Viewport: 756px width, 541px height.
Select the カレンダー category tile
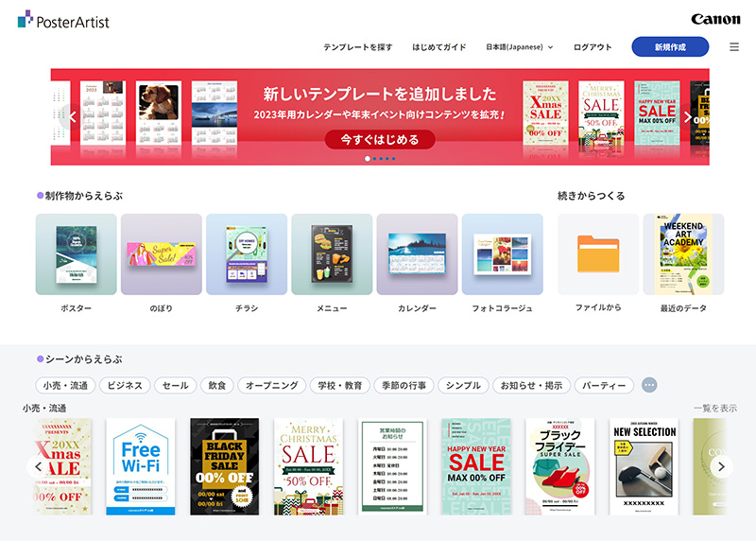[417, 253]
